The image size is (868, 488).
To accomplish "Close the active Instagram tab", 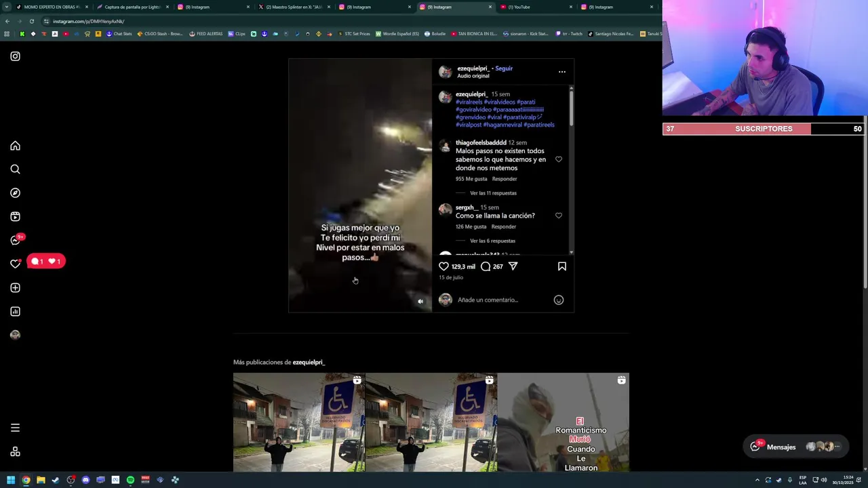I will point(490,7).
